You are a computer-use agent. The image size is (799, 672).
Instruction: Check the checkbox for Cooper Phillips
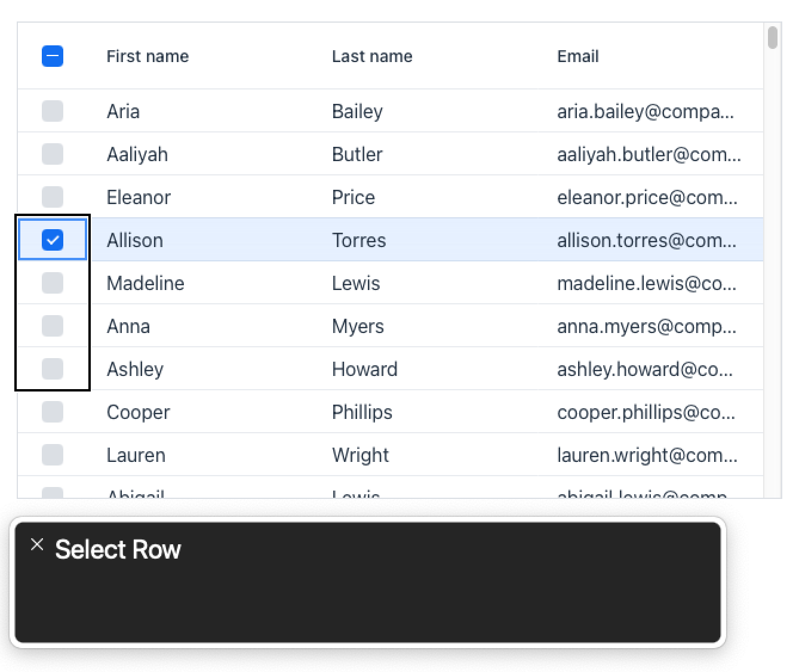click(52, 411)
